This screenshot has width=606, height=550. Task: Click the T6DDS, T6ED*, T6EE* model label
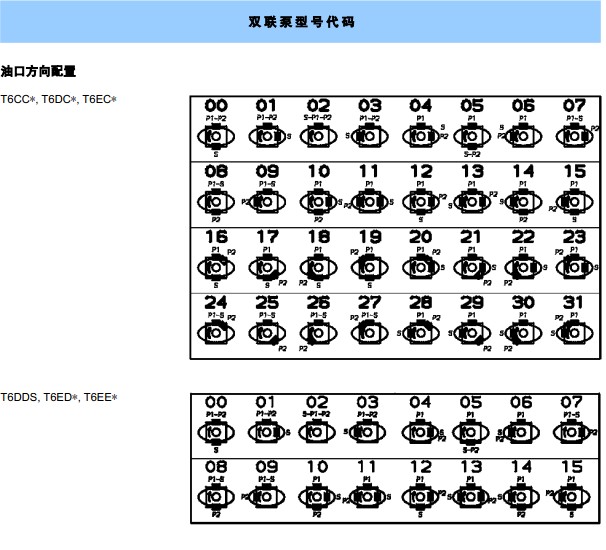(x=59, y=397)
